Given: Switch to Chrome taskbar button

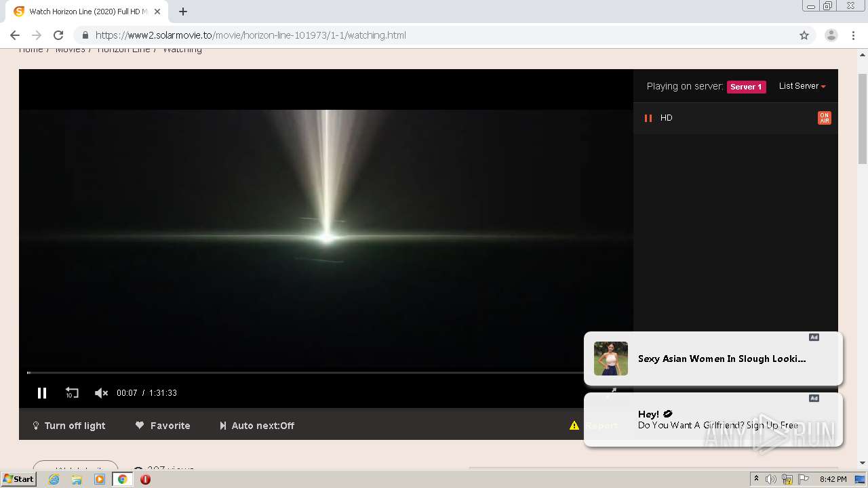Looking at the screenshot, I should pos(123,479).
